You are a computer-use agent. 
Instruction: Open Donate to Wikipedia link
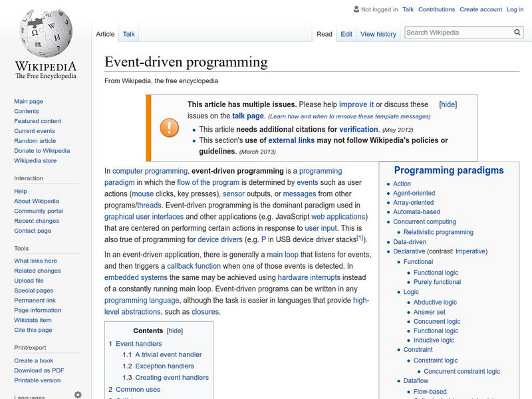click(42, 151)
